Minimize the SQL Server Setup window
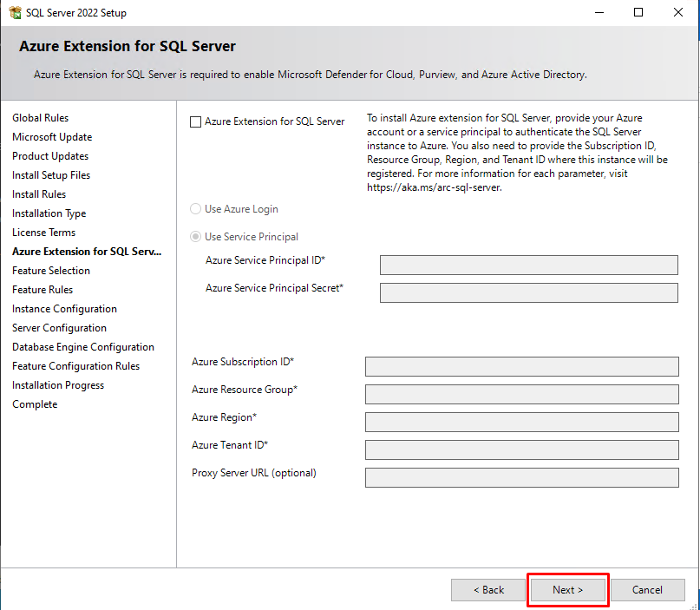Image resolution: width=700 pixels, height=610 pixels. [x=599, y=13]
